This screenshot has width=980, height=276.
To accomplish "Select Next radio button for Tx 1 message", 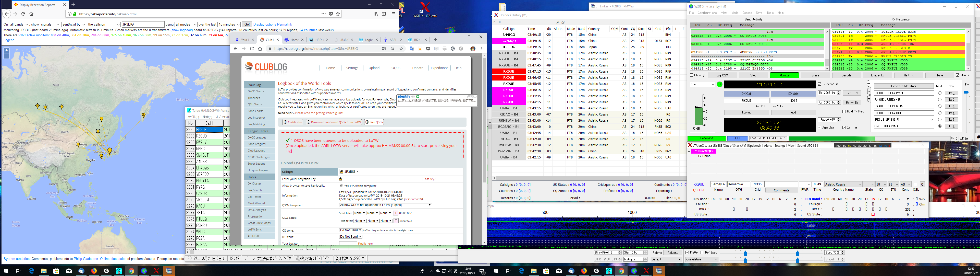I will pyautogui.click(x=940, y=93).
